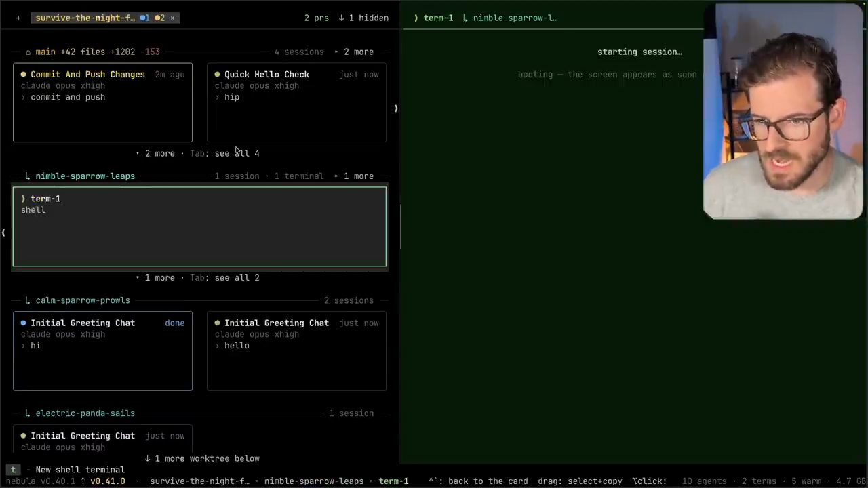The width and height of the screenshot is (868, 488).
Task: Open the Commit And Push Changes session card
Action: point(102,102)
